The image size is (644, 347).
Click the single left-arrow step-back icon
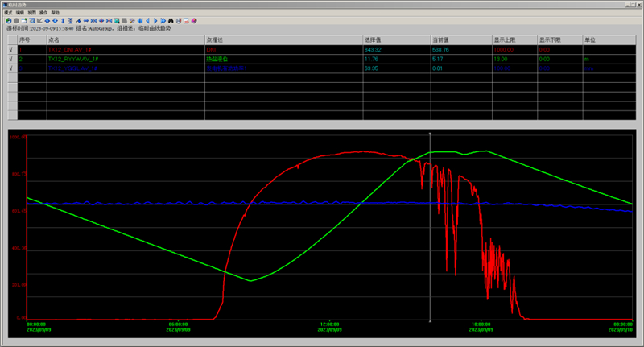pyautogui.click(x=147, y=20)
